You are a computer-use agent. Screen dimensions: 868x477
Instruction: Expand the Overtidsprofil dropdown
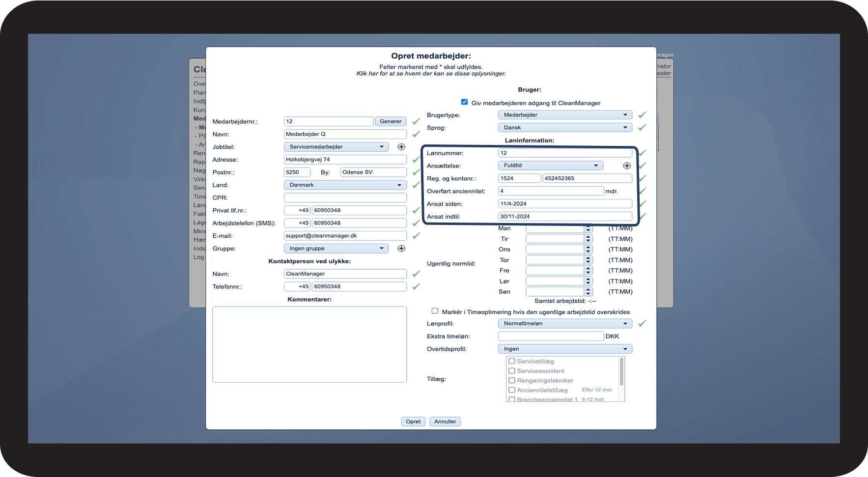565,349
